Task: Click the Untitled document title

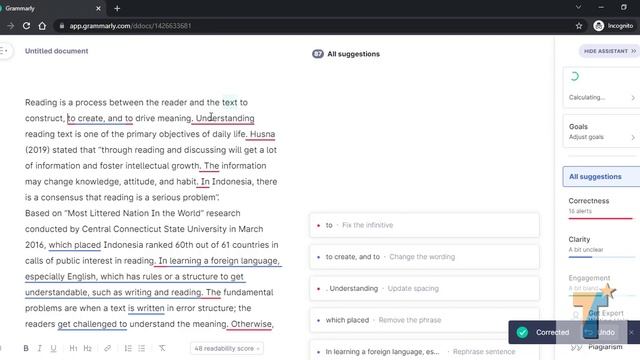Action: pos(56,51)
